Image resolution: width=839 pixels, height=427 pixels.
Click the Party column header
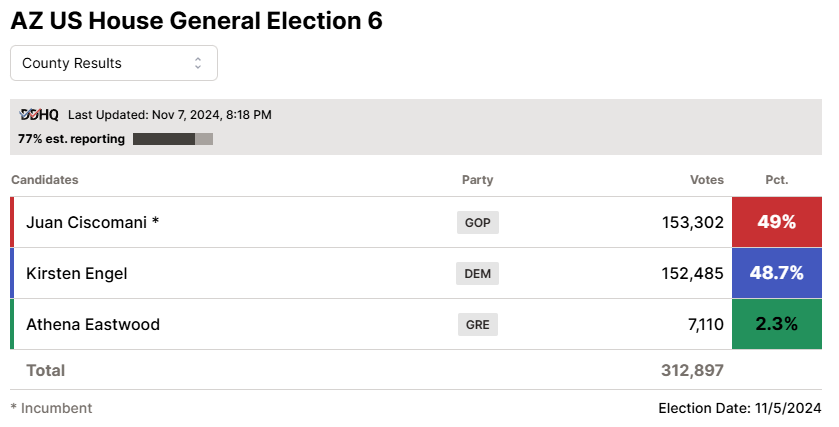478,180
